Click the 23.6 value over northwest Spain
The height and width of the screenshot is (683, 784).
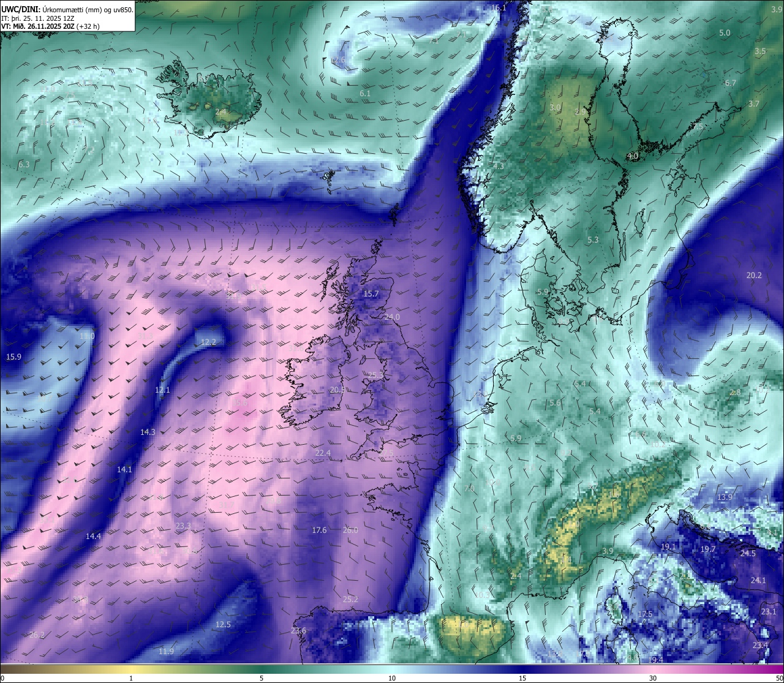click(x=298, y=631)
